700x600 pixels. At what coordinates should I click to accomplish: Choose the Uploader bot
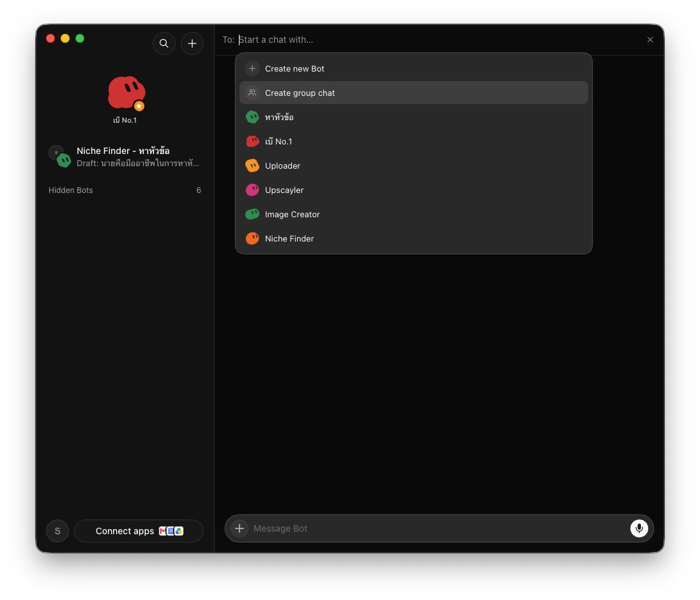pos(413,165)
